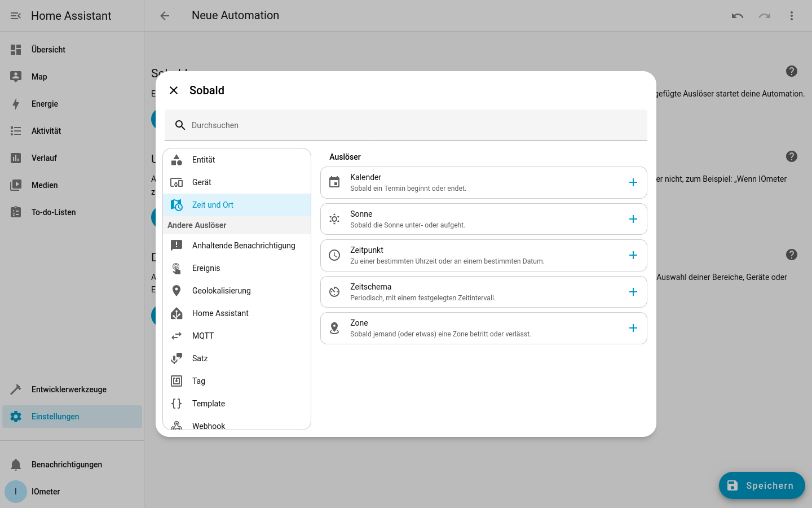Open Medien in the sidebar
The height and width of the screenshot is (508, 812).
coord(72,185)
